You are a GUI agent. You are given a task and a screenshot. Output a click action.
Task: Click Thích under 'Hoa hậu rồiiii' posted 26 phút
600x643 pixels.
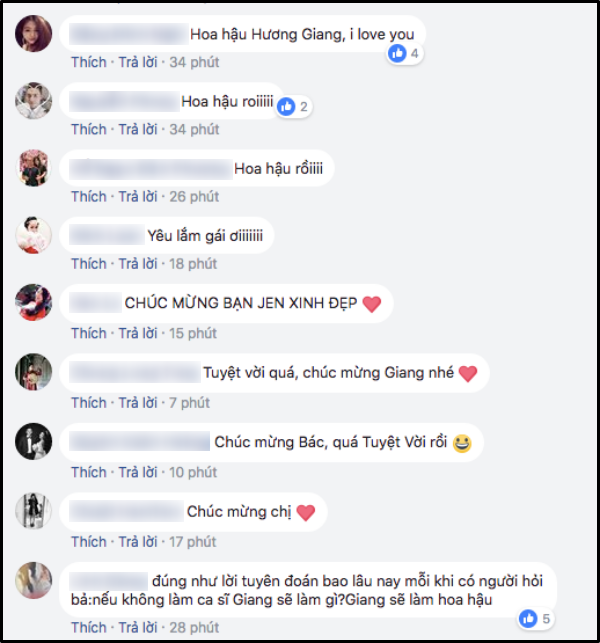point(89,197)
